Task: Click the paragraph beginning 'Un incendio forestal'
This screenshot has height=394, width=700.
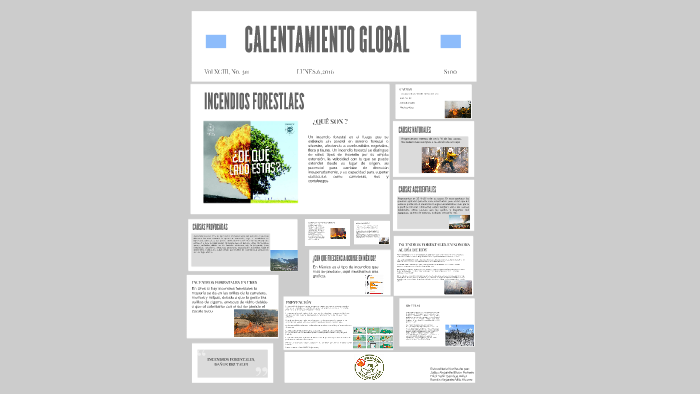Action: pos(348,159)
